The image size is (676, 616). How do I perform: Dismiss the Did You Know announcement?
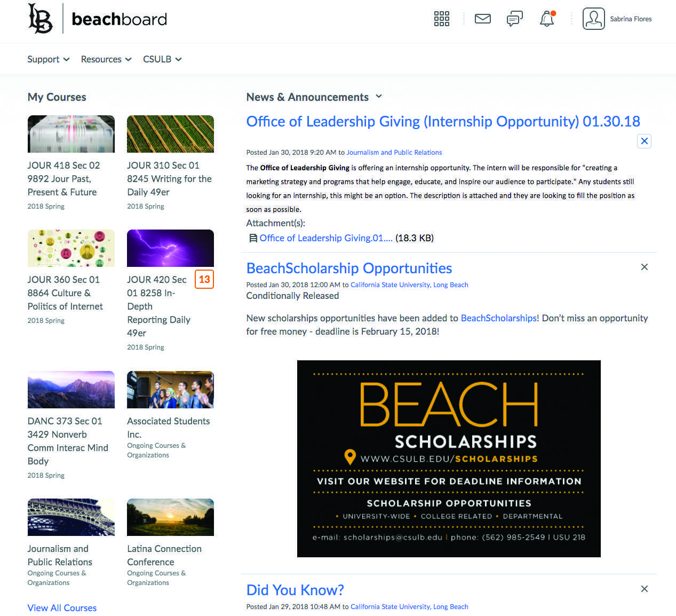[644, 589]
